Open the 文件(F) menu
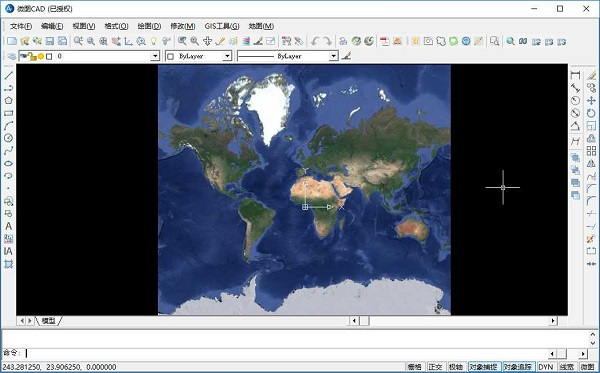This screenshot has height=373, width=600. coord(21,26)
